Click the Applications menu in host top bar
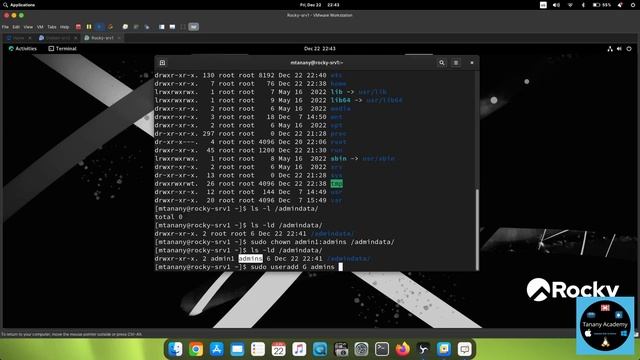 [19, 5]
